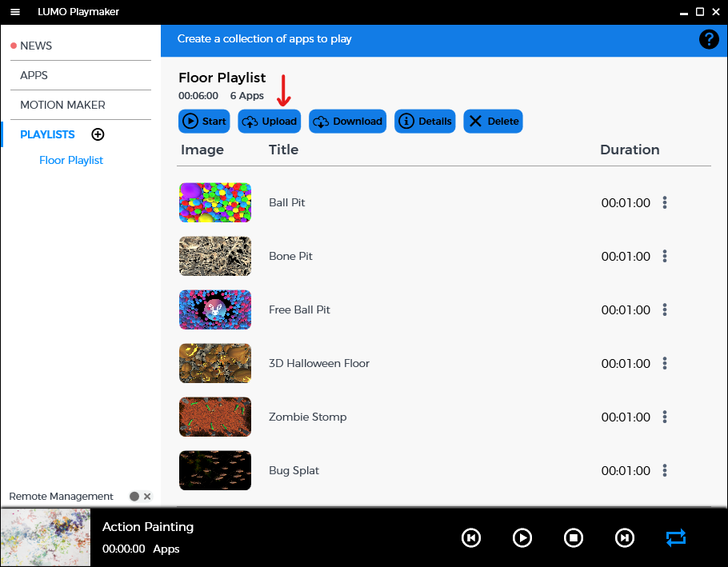Select the Free Ball Pit title

299,310
